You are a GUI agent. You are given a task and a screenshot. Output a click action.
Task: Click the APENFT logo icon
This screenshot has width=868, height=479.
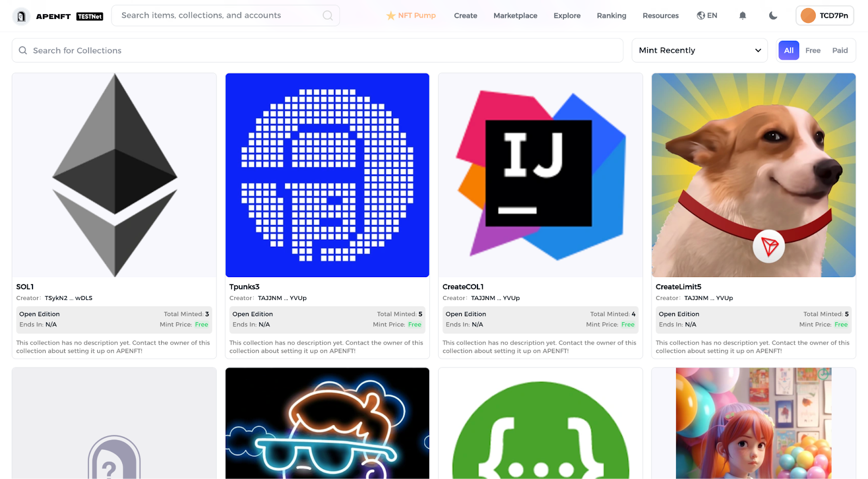tap(21, 16)
